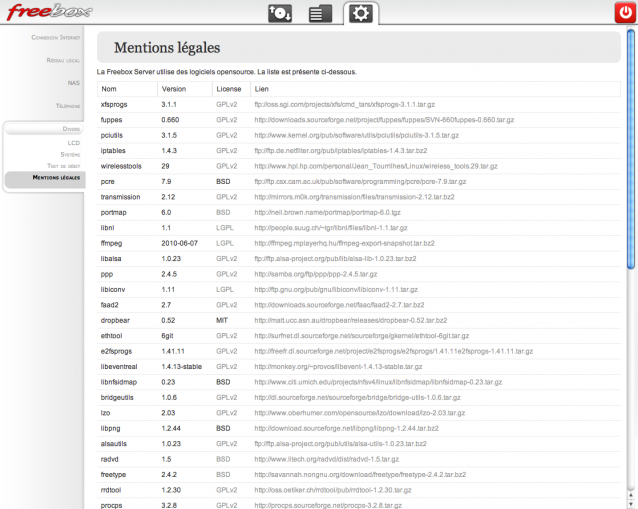Screen dimensions: 638x509
Task: Click the 'bridgeutils' name cell
Action: coord(117,398)
